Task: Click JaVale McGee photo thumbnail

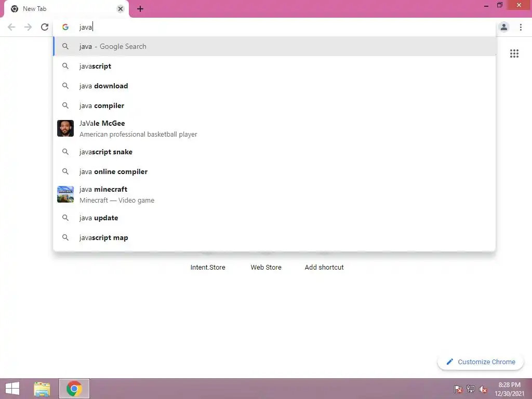Action: pos(65,128)
